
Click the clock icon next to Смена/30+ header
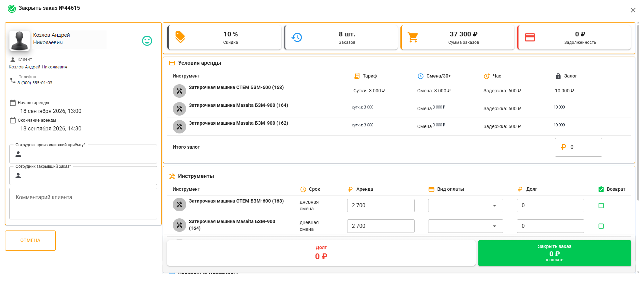(421, 76)
